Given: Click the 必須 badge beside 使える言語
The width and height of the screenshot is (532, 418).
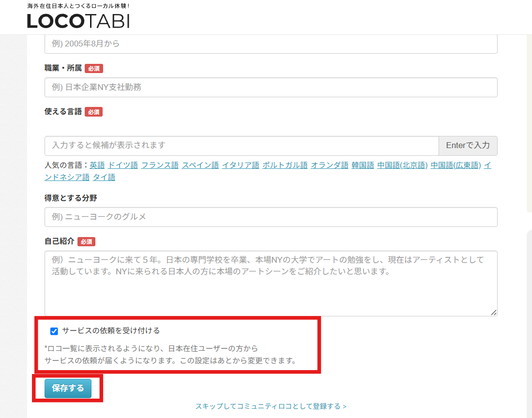Looking at the screenshot, I should point(93,112).
